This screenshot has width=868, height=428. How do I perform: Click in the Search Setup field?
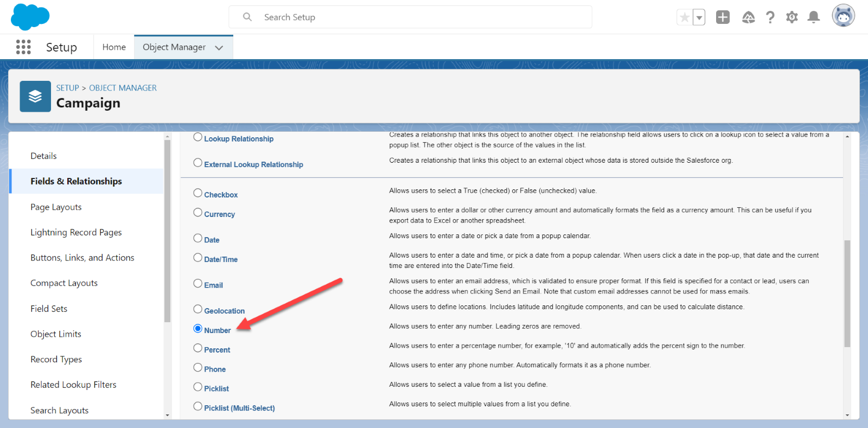(x=418, y=17)
